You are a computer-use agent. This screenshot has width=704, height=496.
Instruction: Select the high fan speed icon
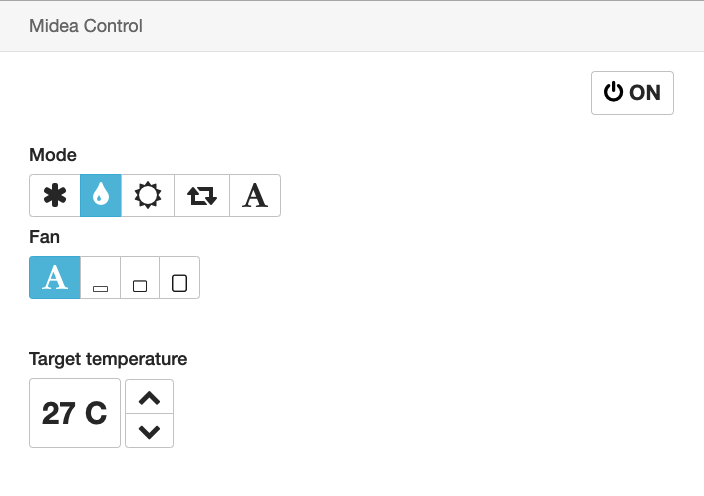180,278
